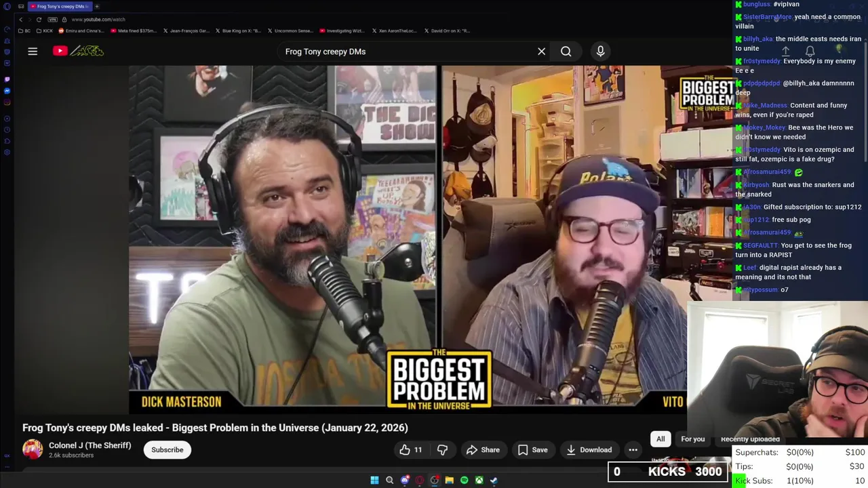The image size is (868, 488).
Task: Open David Orr on X bookmark
Action: coord(446,30)
